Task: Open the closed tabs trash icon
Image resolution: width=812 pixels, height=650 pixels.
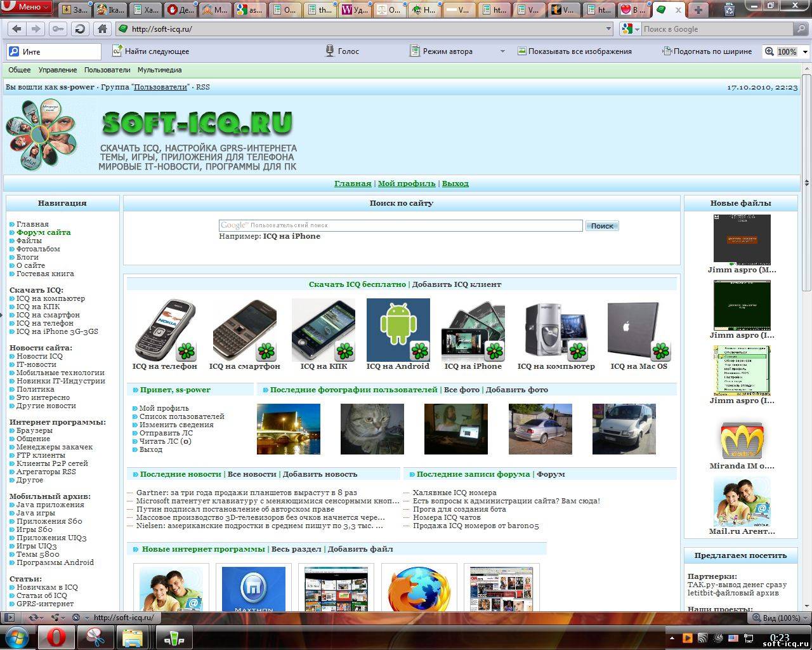Action: coord(730,10)
